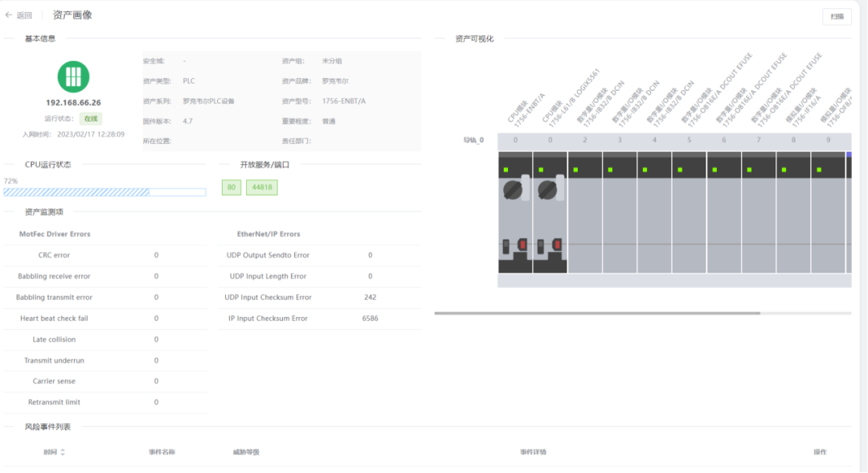Select slot 6 I/O module in rack
Image resolution: width=868 pixels, height=473 pixels.
click(x=723, y=217)
